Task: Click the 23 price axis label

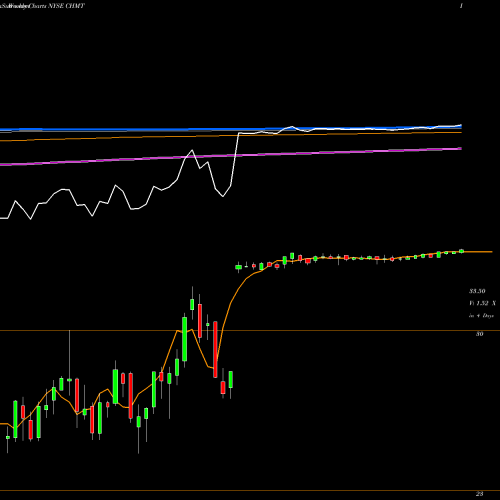Action: 479,494
